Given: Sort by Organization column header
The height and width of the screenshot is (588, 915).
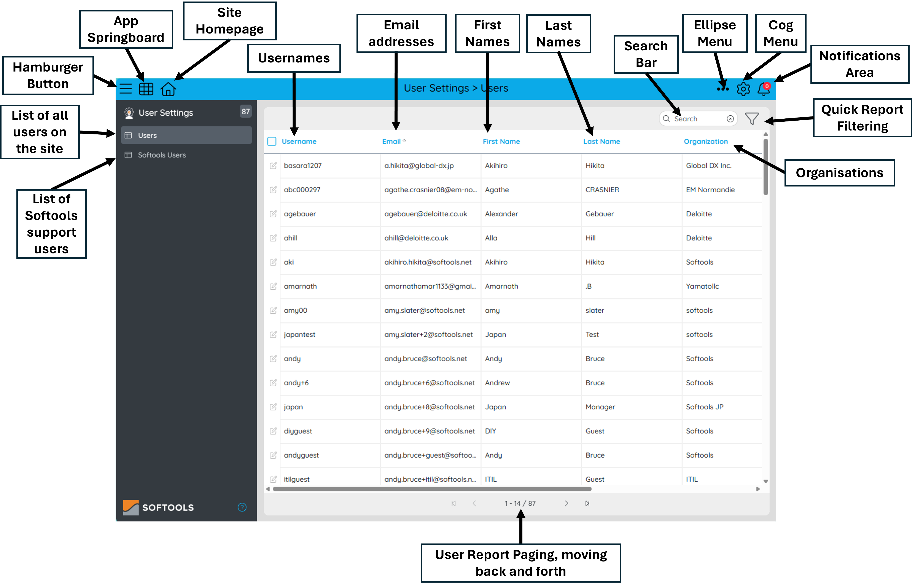Looking at the screenshot, I should click(x=706, y=141).
